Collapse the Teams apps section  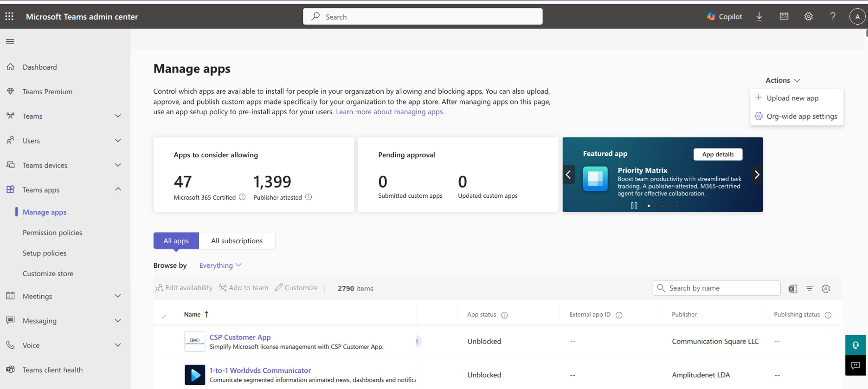click(x=118, y=189)
